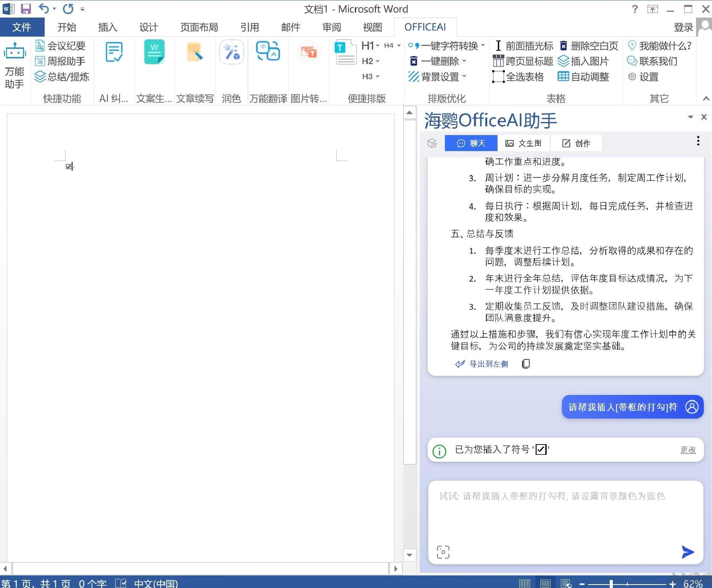Click 导出到左侧 link

[x=482, y=364]
